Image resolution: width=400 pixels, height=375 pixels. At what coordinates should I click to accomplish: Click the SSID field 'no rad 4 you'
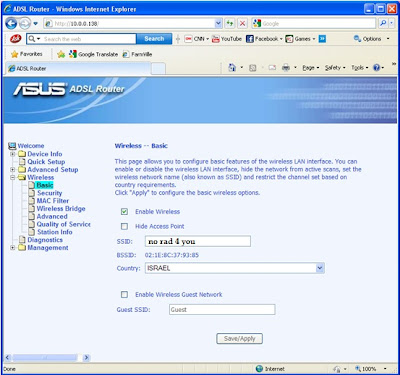pos(198,241)
